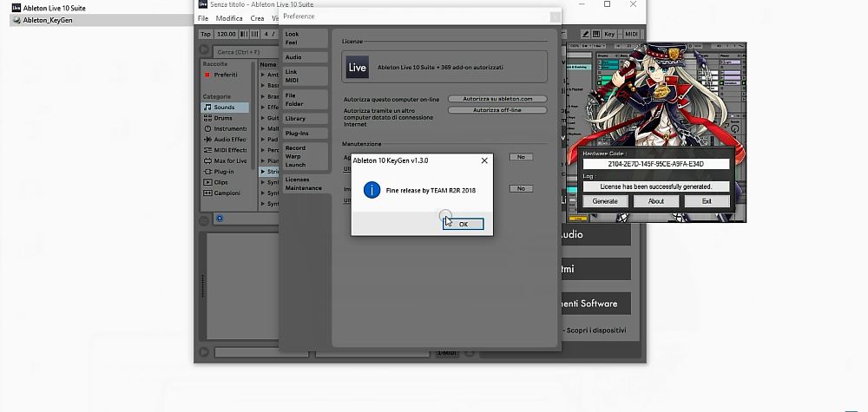Click the Live logo in Licenze section
The image size is (868, 412).
[357, 67]
